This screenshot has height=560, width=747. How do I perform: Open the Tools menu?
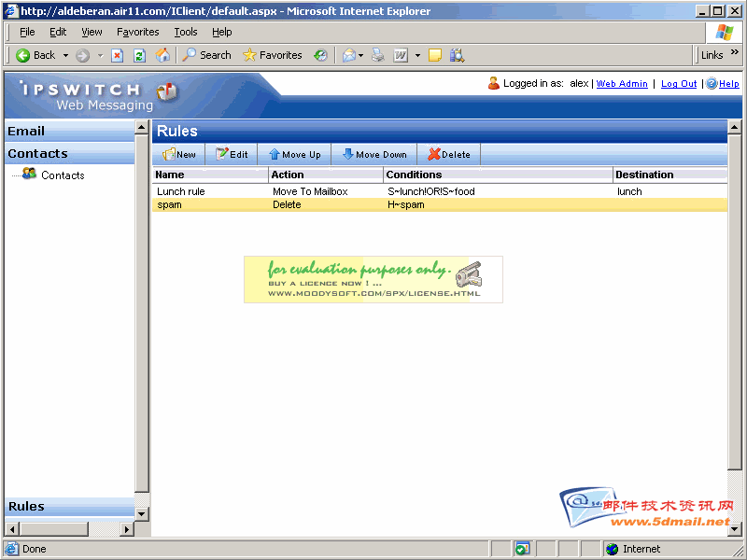click(186, 32)
